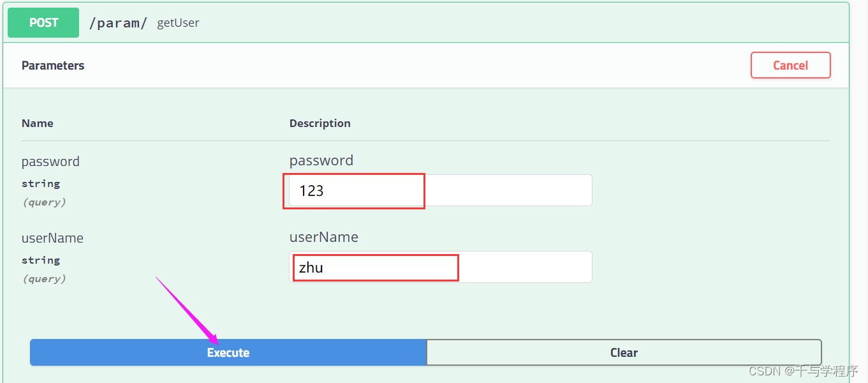Click the userName parameter name
The height and width of the screenshot is (383, 868).
coord(52,238)
